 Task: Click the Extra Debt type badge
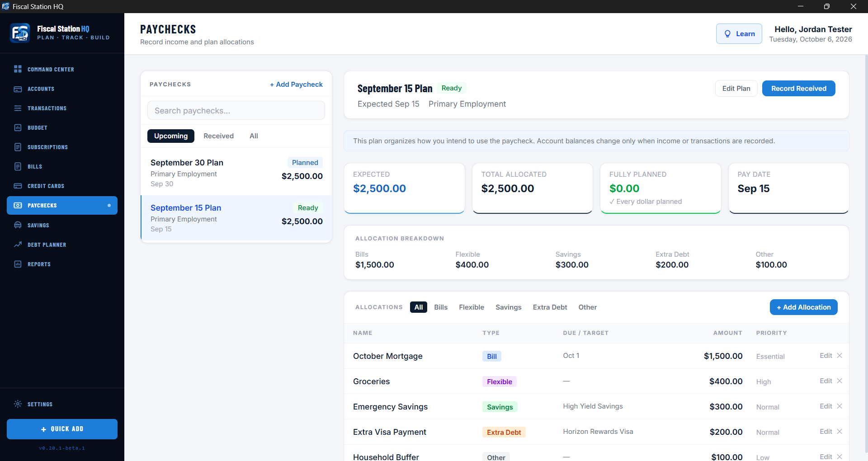(504, 432)
